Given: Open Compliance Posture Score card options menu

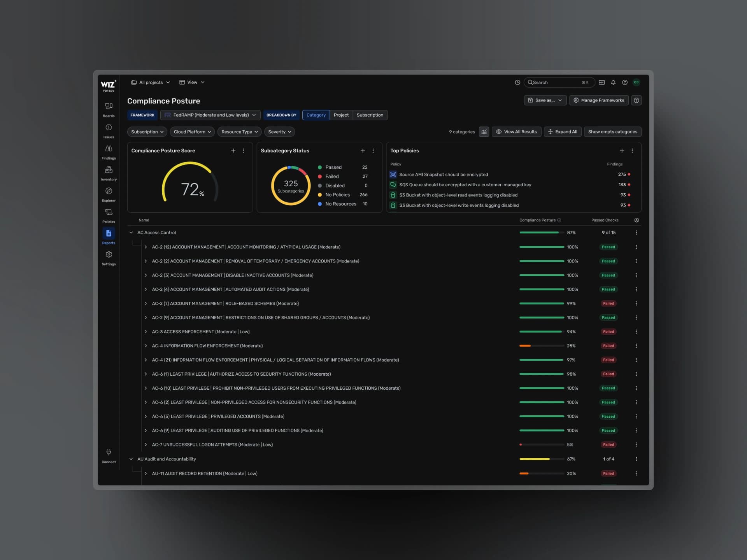Looking at the screenshot, I should coord(244,151).
